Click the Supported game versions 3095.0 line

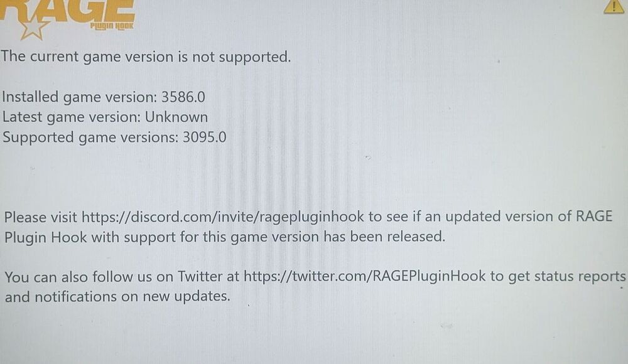(x=114, y=137)
